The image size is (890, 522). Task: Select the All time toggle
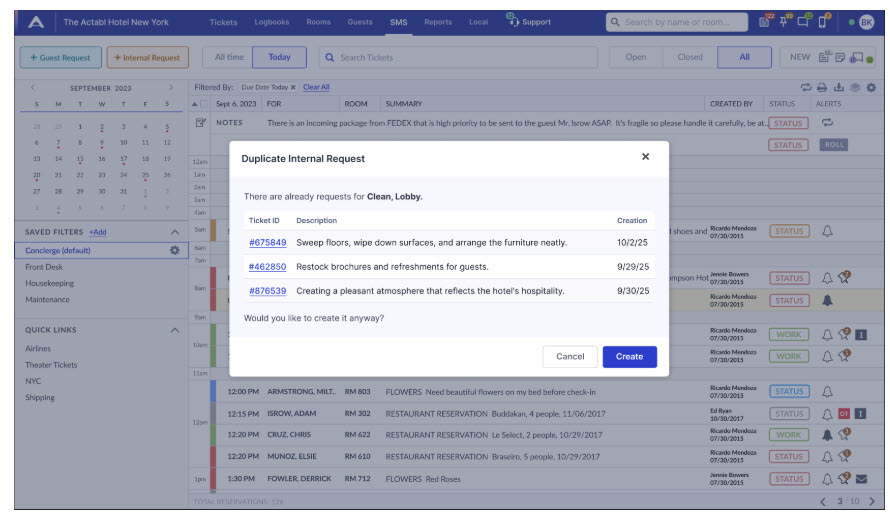coord(229,57)
